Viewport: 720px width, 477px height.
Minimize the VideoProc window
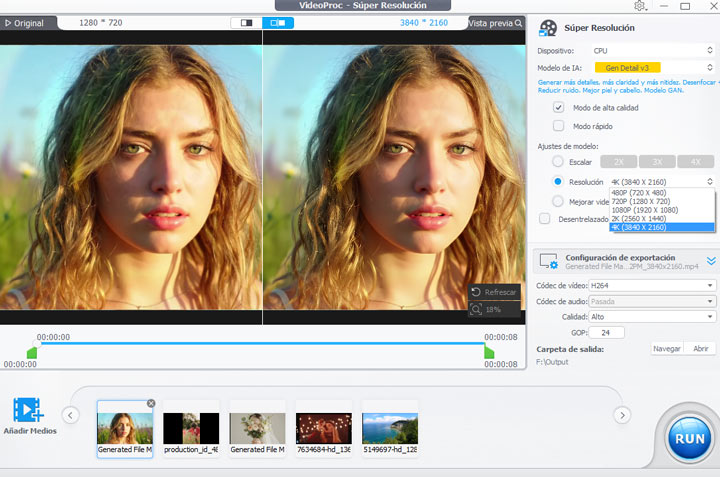point(664,6)
